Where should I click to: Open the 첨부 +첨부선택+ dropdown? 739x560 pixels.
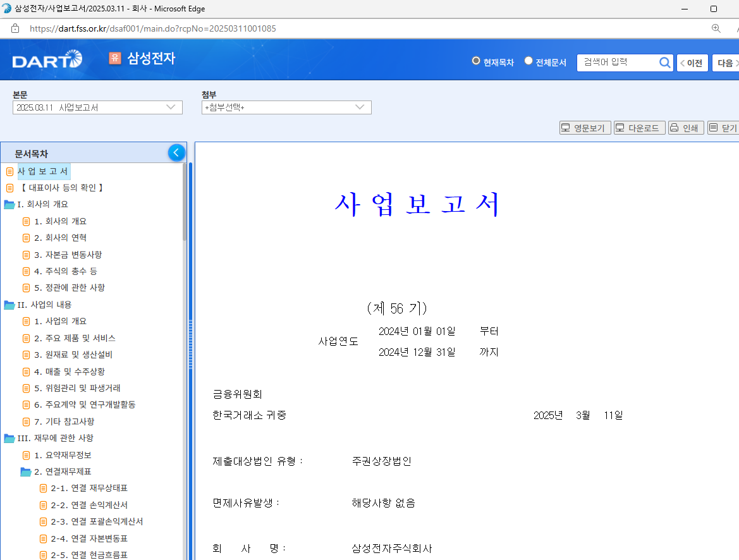pos(286,107)
